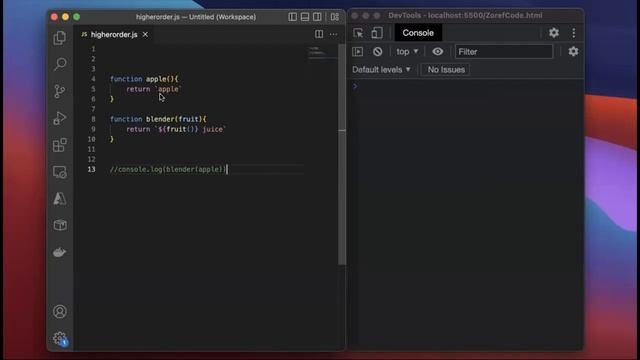This screenshot has height=360, width=640.
Task: Click the 'function apple(){' line of code
Action: click(x=144, y=79)
